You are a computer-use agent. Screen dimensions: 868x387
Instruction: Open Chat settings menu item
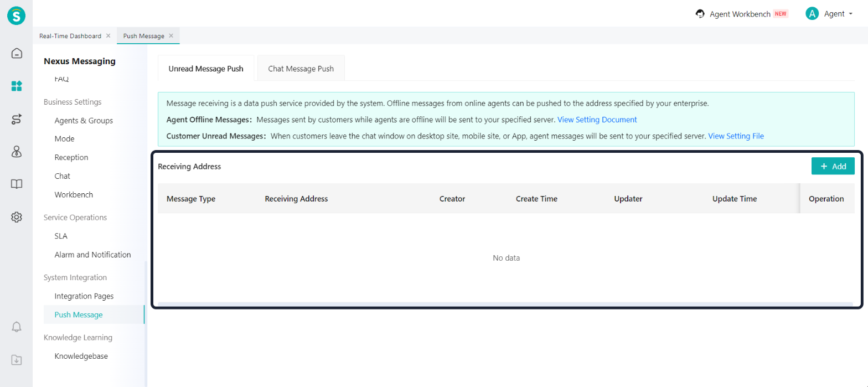pos(63,176)
